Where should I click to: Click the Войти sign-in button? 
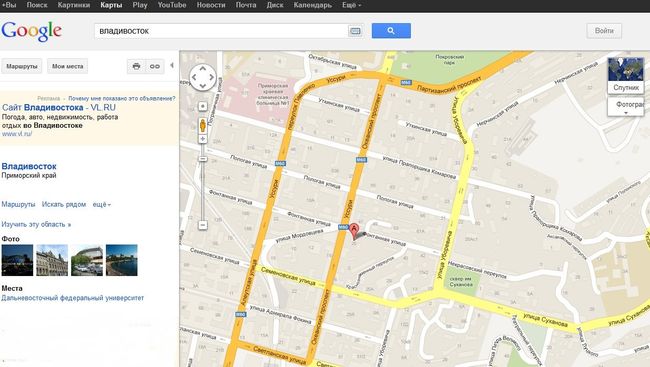(604, 31)
